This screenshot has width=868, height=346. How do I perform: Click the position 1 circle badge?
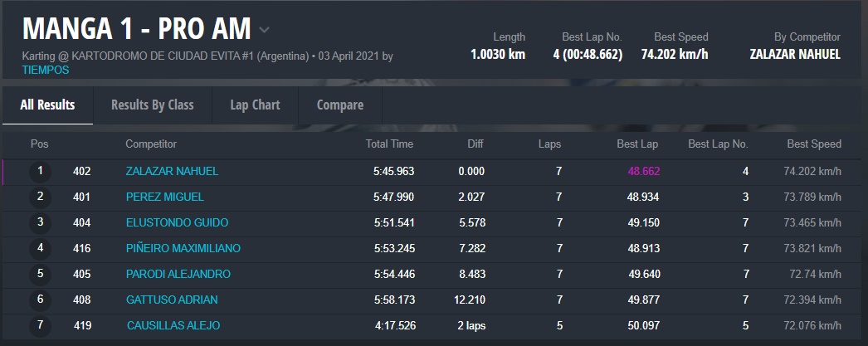click(40, 172)
